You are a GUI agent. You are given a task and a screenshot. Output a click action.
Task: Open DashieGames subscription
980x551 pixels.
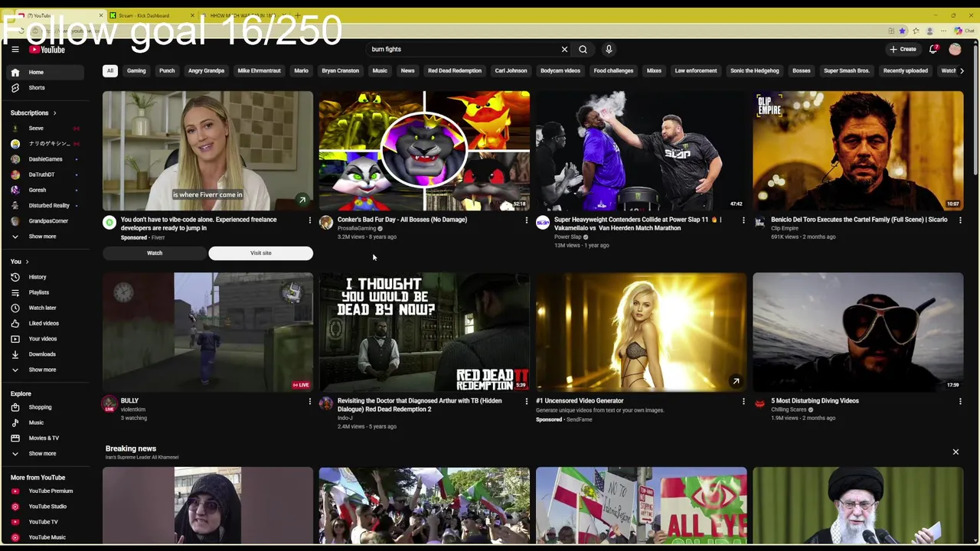pyautogui.click(x=47, y=159)
